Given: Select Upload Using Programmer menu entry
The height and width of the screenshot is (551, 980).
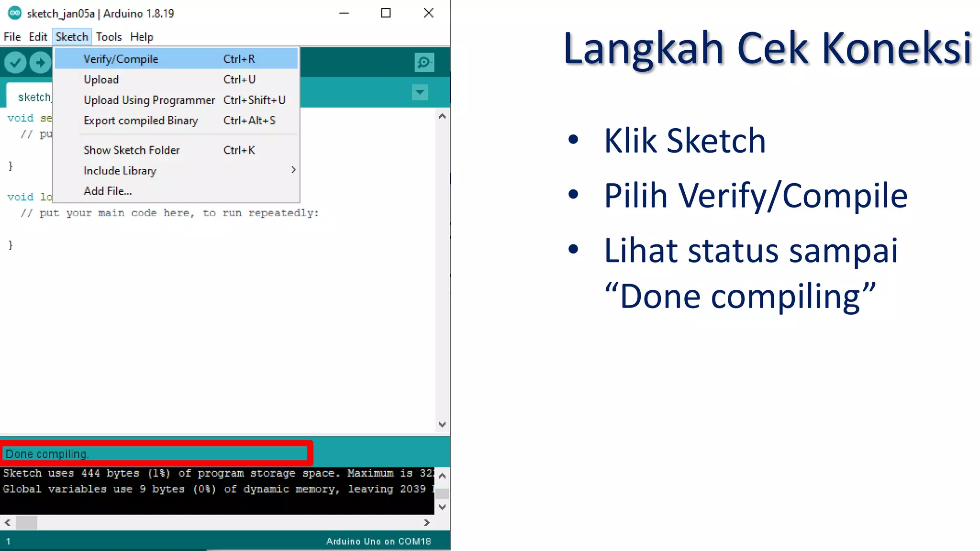Looking at the screenshot, I should pos(176,100).
